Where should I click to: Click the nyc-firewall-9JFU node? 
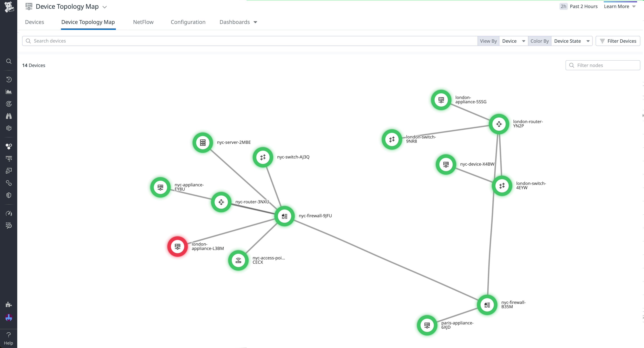coord(284,216)
